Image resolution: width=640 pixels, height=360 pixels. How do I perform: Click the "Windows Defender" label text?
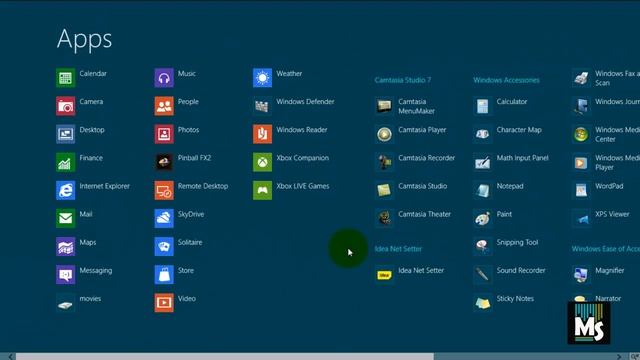tap(305, 102)
